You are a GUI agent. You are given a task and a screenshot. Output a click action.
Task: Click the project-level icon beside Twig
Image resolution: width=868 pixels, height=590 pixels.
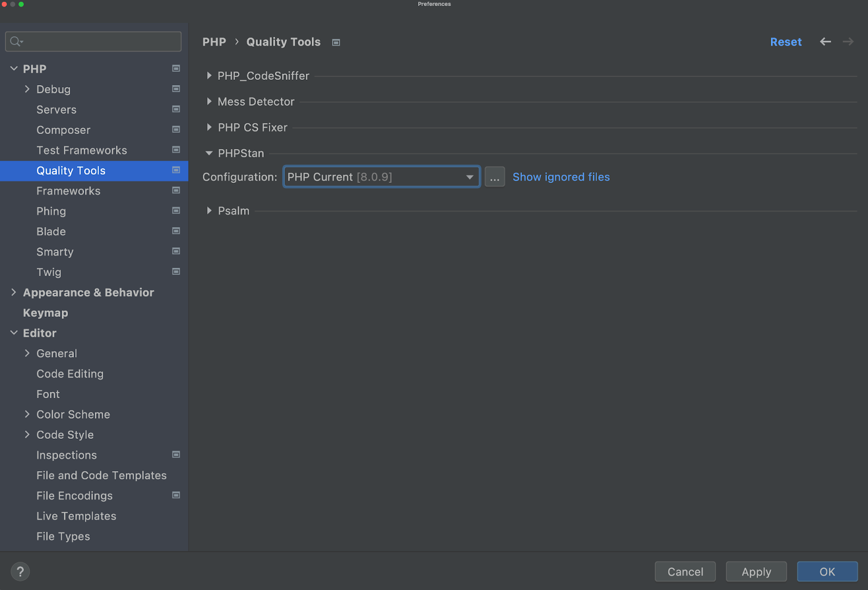tap(176, 272)
